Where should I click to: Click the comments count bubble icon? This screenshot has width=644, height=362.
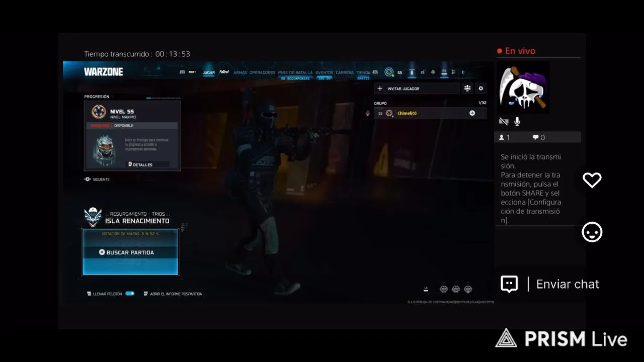[x=535, y=137]
